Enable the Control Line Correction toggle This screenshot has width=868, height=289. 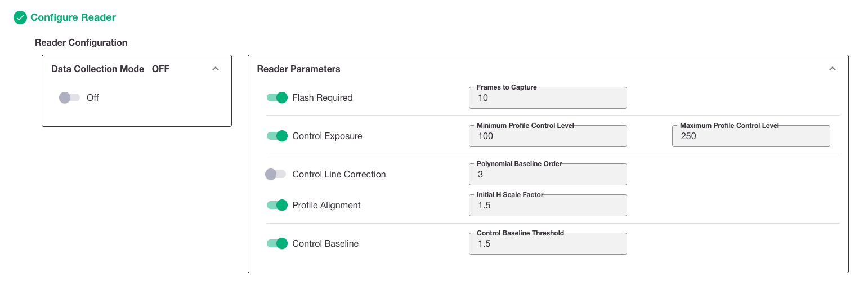(276, 174)
